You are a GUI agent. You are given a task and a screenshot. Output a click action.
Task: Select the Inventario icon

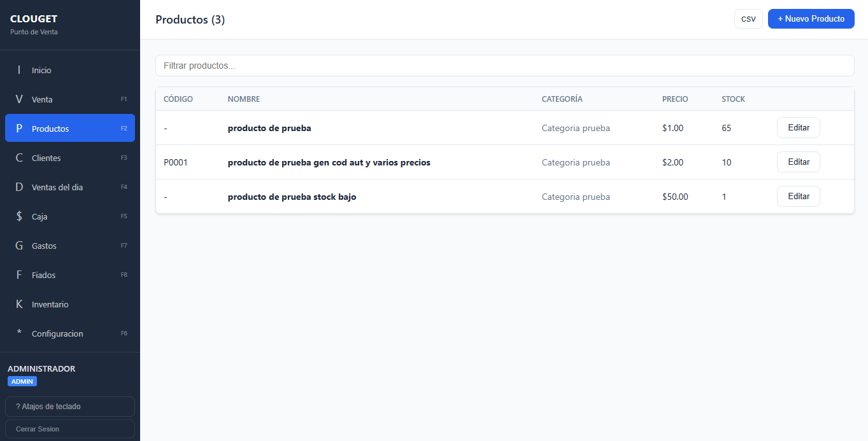pyautogui.click(x=18, y=304)
